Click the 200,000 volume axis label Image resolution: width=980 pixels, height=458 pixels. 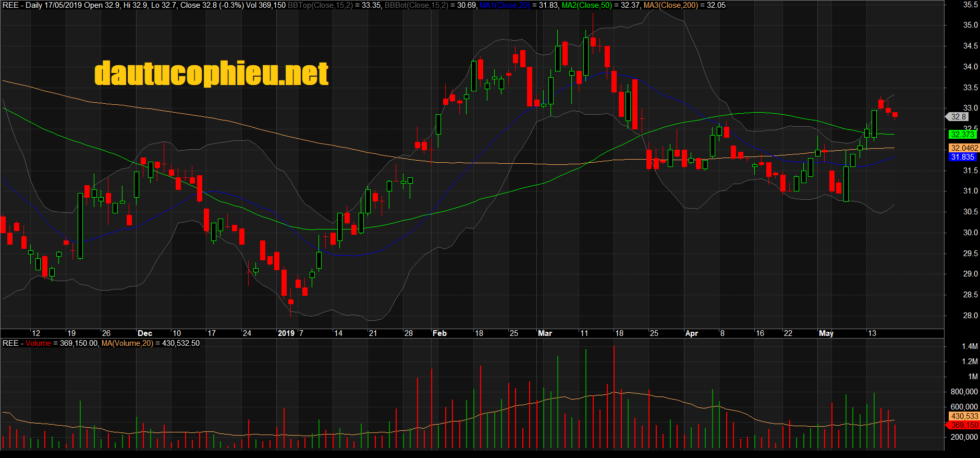click(964, 437)
